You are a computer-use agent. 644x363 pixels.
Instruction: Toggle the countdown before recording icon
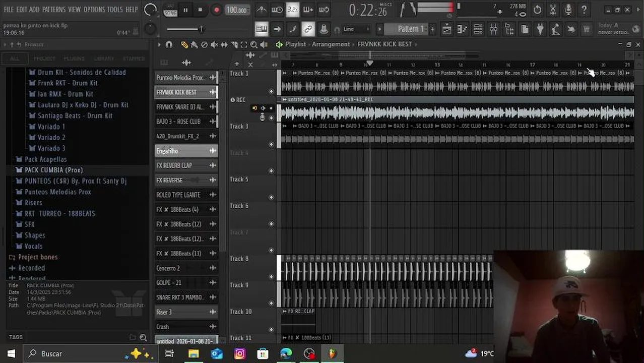pyautogui.click(x=293, y=10)
